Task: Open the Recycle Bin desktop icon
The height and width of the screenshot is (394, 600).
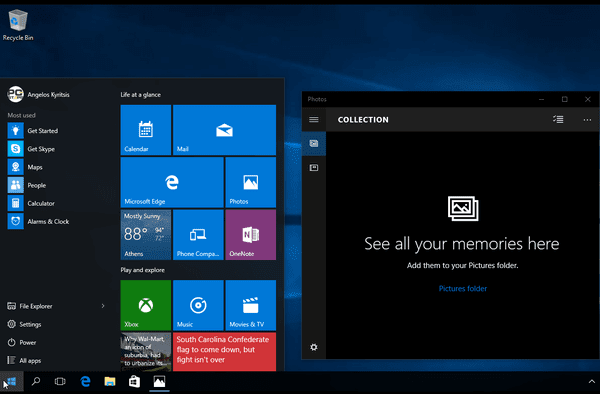Action: pos(18,25)
